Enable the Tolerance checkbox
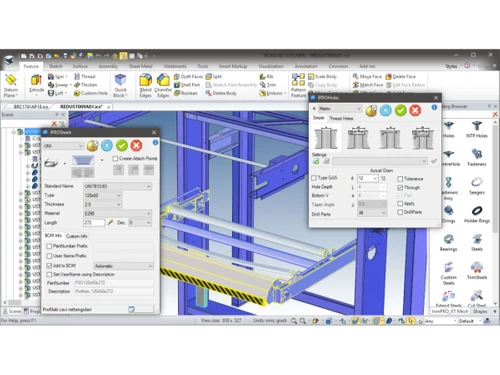 [400, 179]
